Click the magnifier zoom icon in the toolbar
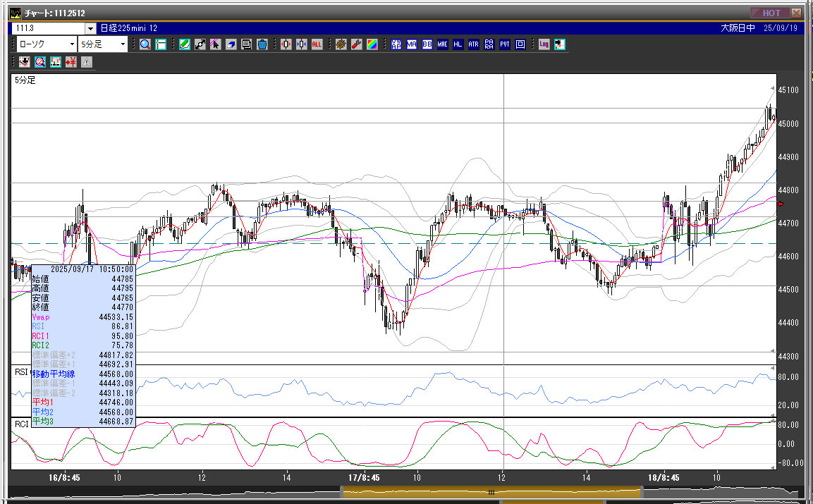The width and height of the screenshot is (813, 504). click(145, 44)
